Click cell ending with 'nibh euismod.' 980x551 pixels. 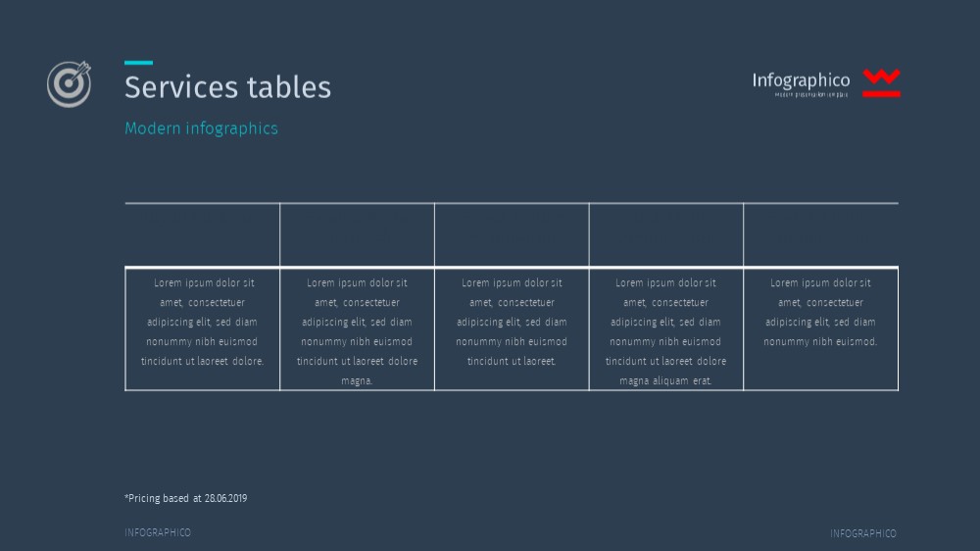pos(820,329)
